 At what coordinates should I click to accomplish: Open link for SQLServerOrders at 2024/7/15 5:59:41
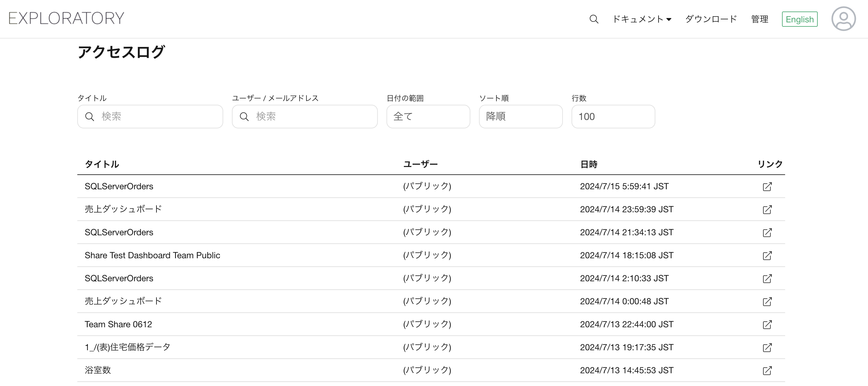[x=767, y=186]
